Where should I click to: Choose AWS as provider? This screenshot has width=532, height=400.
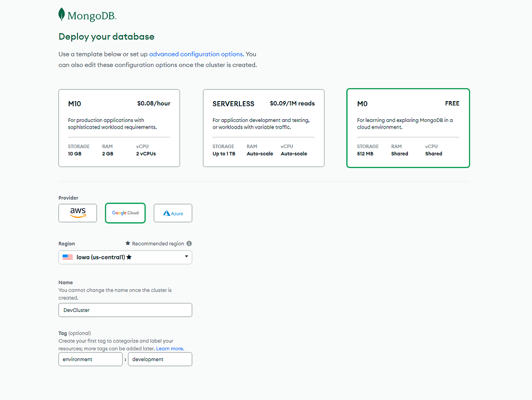tap(78, 213)
